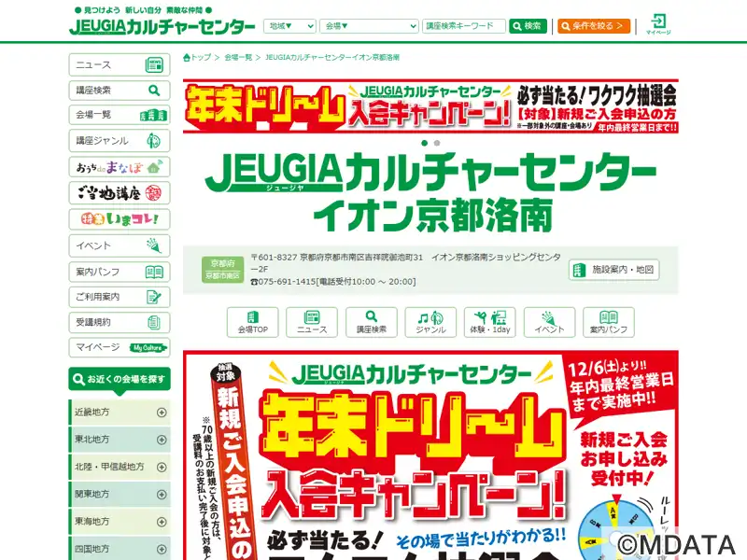Open 会場一覧 in the left sidebar
747x560 pixels.
[x=120, y=115]
